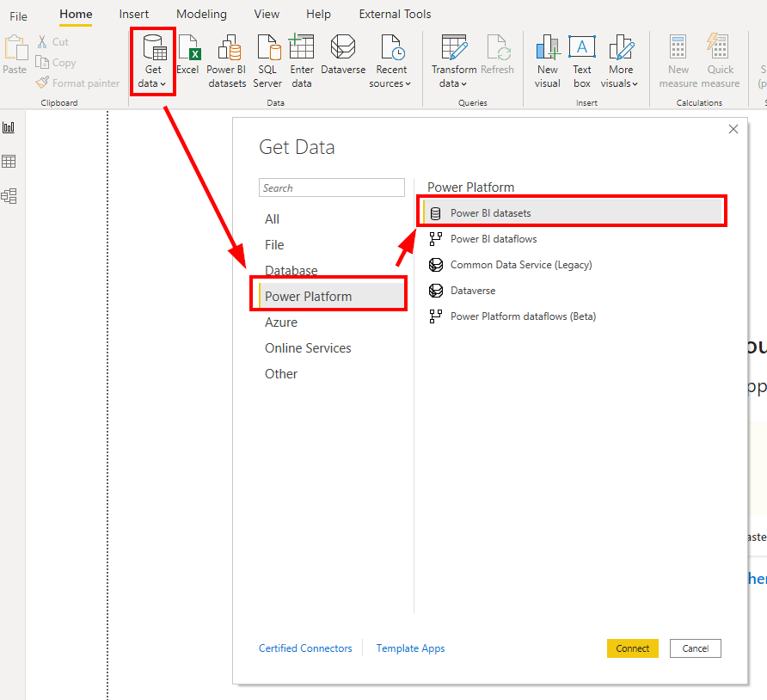
Task: Select the Other category
Action: (x=281, y=374)
